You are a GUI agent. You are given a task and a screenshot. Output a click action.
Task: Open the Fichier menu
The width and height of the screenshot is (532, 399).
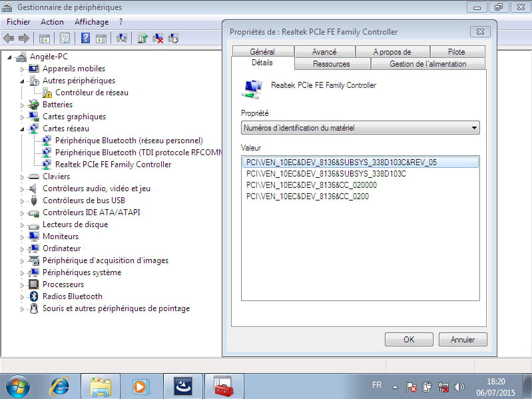(x=19, y=22)
